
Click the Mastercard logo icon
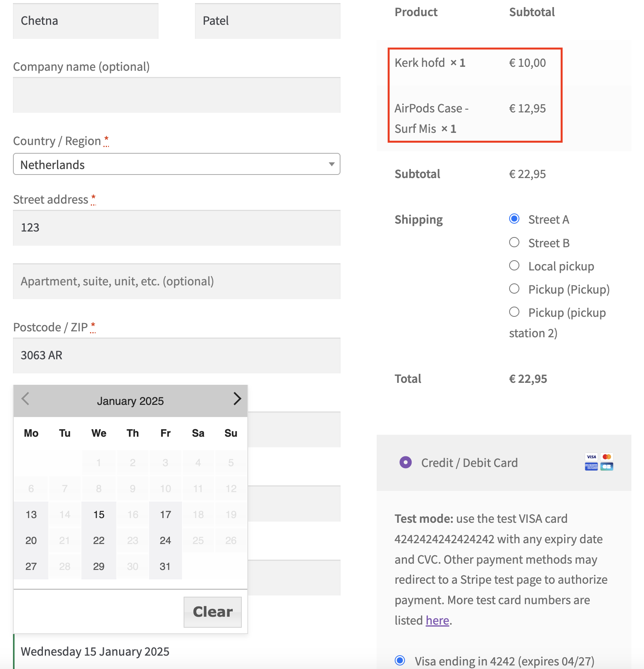click(x=607, y=457)
